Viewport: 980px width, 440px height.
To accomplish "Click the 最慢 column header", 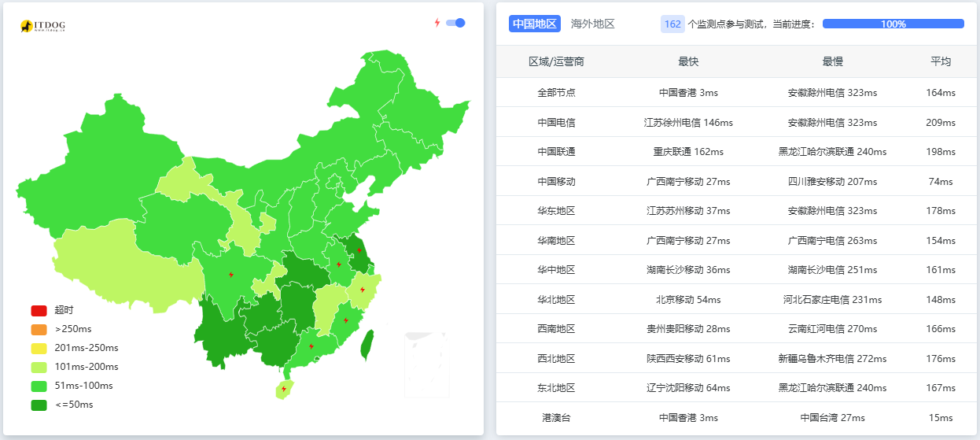I will click(832, 61).
